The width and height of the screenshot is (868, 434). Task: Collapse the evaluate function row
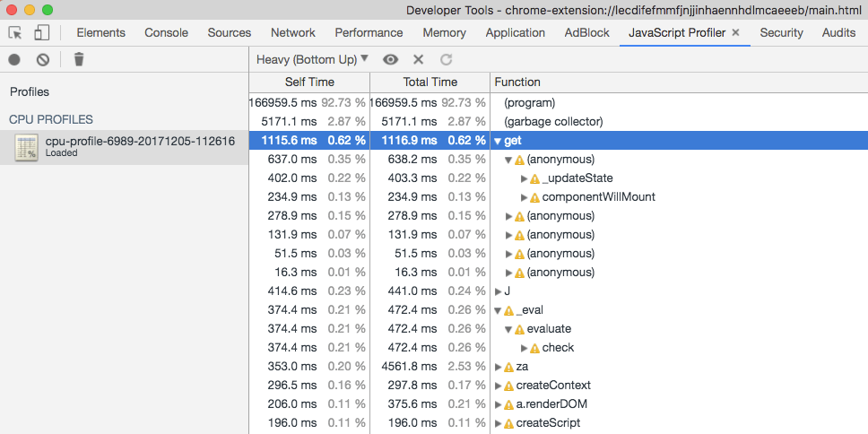[508, 329]
